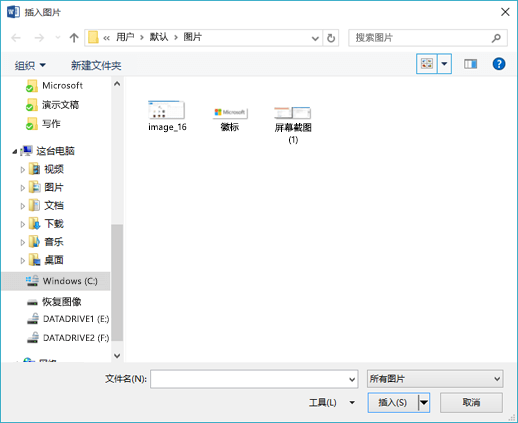Open the address bar history dropdown

point(315,38)
